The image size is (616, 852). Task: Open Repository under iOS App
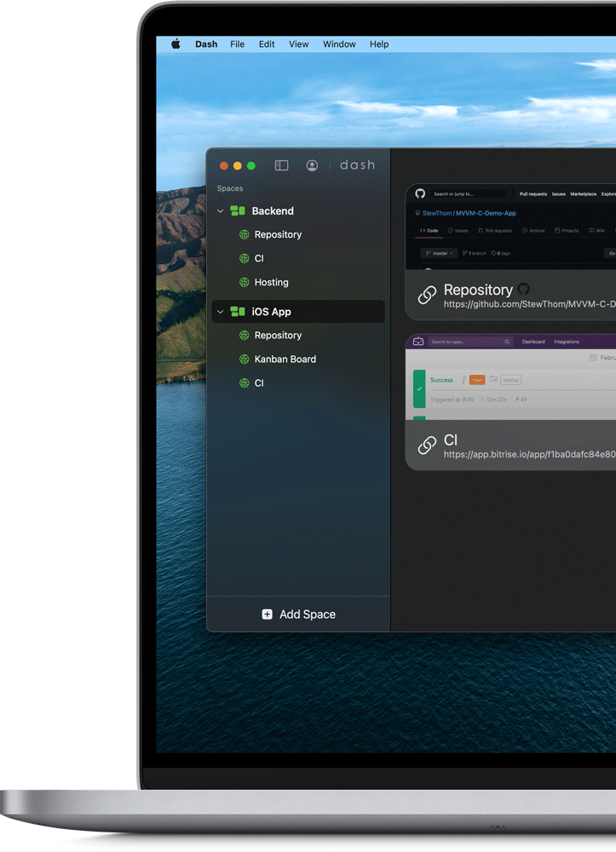pyautogui.click(x=278, y=335)
